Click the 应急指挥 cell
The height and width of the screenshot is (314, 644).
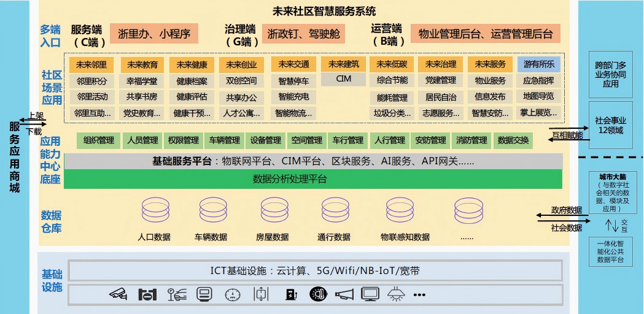[x=539, y=81]
